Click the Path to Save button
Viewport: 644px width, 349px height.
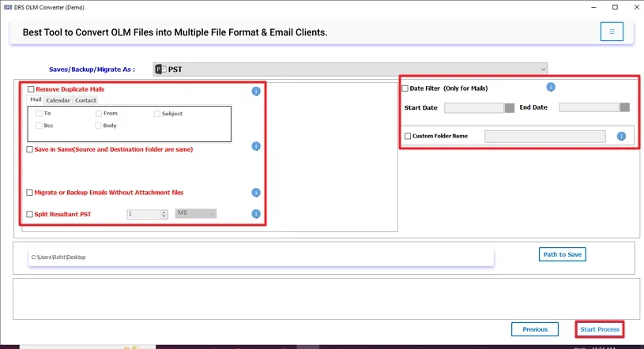point(563,254)
